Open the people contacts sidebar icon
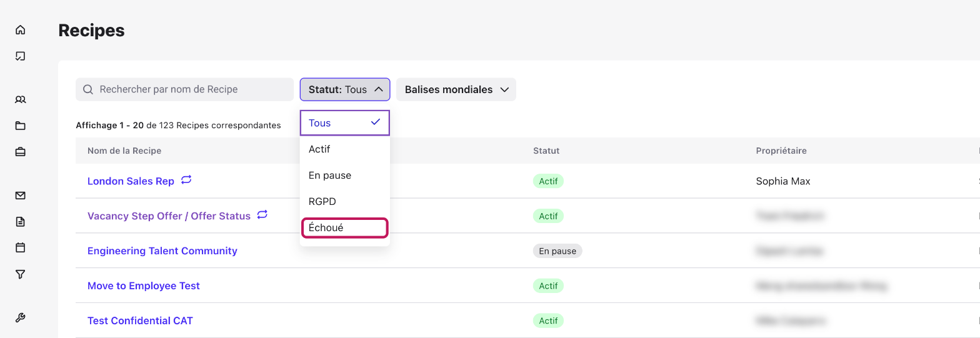980x338 pixels. click(21, 99)
